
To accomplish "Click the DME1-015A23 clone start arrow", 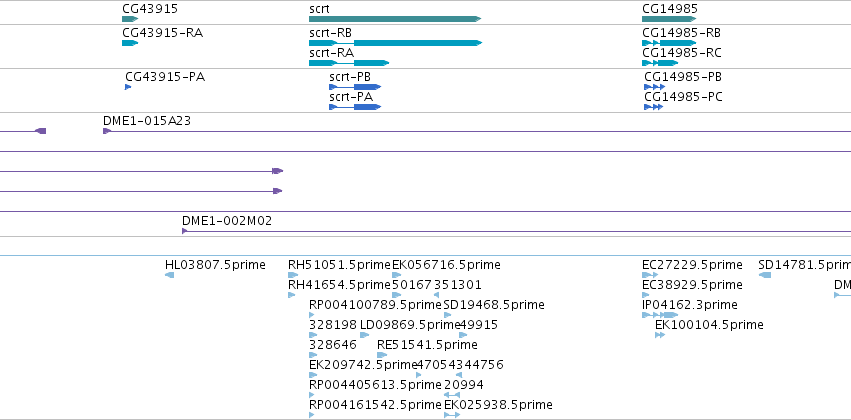I will (x=107, y=131).
